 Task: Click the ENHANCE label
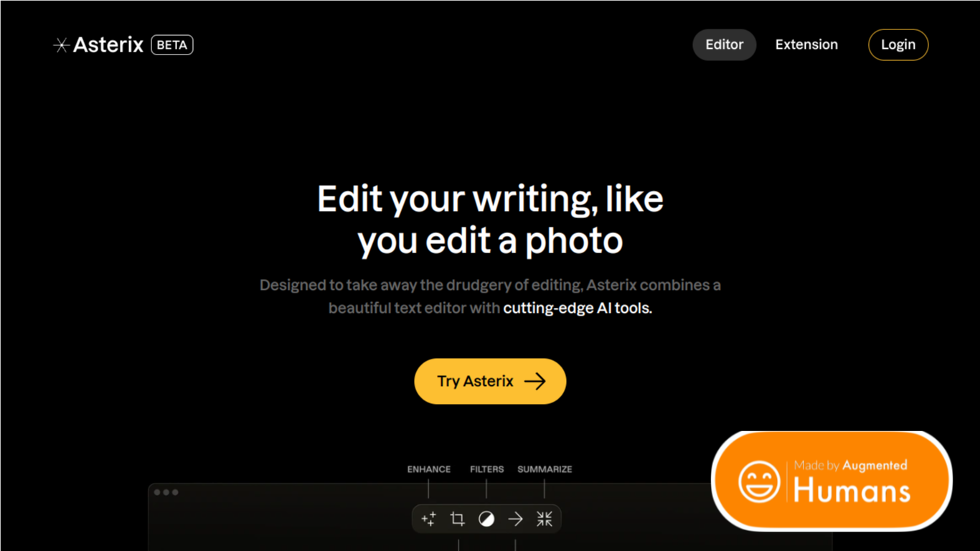(x=429, y=469)
